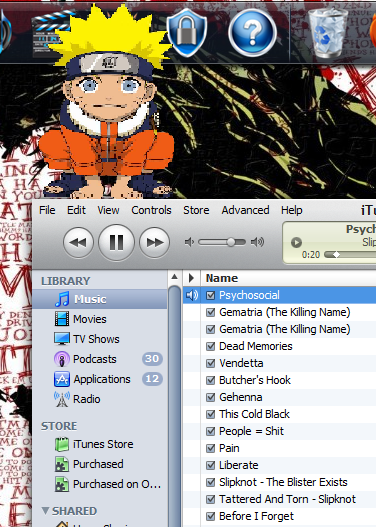Uncheck the Vendetta checkbox
The height and width of the screenshot is (527, 376).
(210, 363)
